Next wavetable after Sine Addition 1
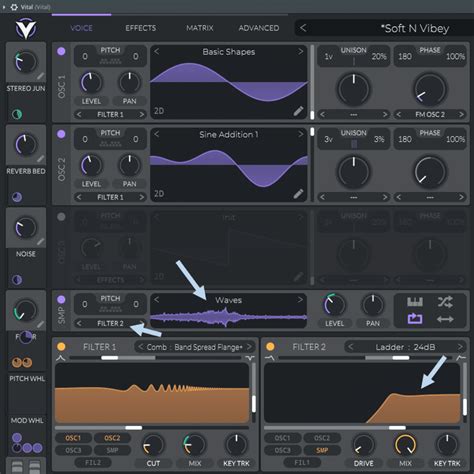The width and height of the screenshot is (474, 474). [301, 134]
